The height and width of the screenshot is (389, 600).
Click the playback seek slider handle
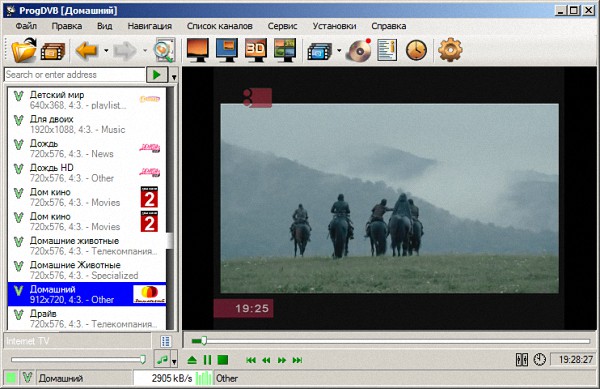tap(204, 340)
